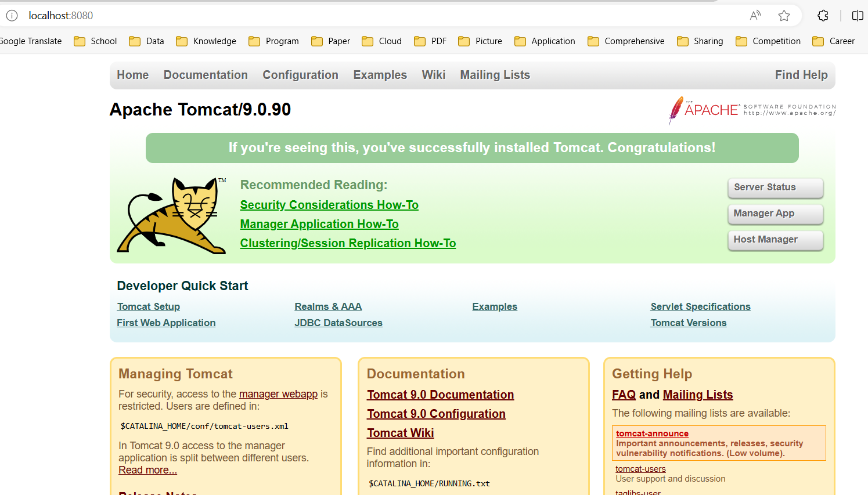Open Clustering/Session Replication How-To link
The width and height of the screenshot is (868, 495).
coord(348,243)
